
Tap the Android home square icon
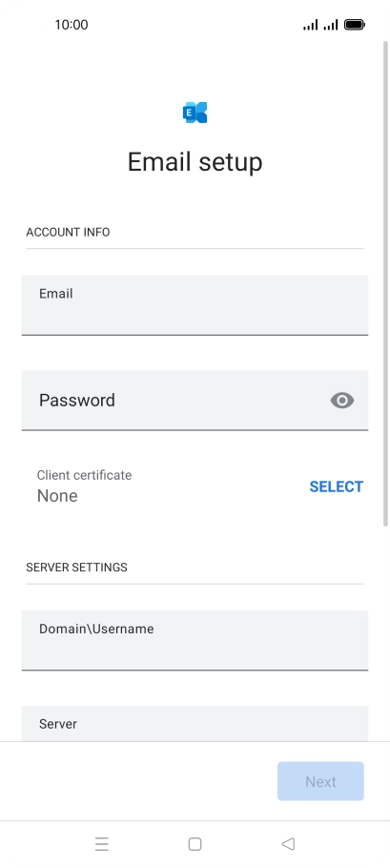click(x=195, y=843)
